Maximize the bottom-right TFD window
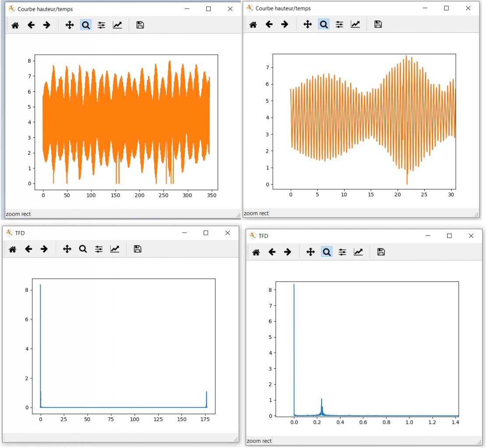The width and height of the screenshot is (487, 448). click(449, 236)
